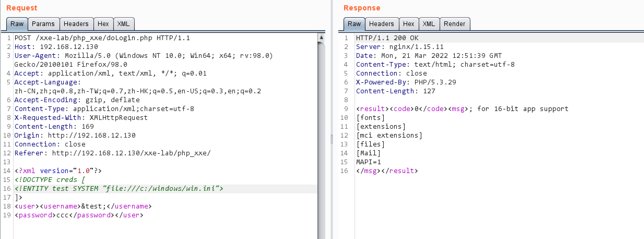Click the [extensions] line in response
644x239 pixels.
[381, 127]
